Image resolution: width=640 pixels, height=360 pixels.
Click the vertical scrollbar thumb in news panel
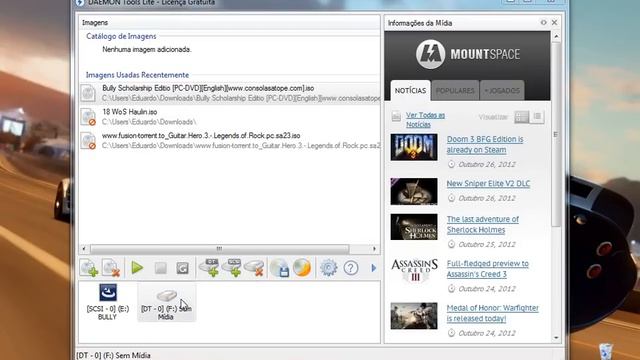556,134
